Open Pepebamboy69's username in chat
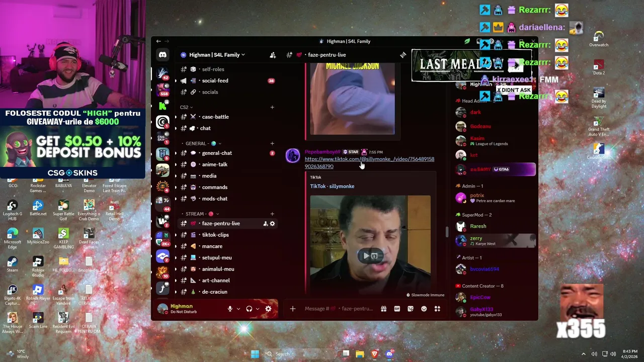Viewport: 644px width, 362px height. (323, 152)
